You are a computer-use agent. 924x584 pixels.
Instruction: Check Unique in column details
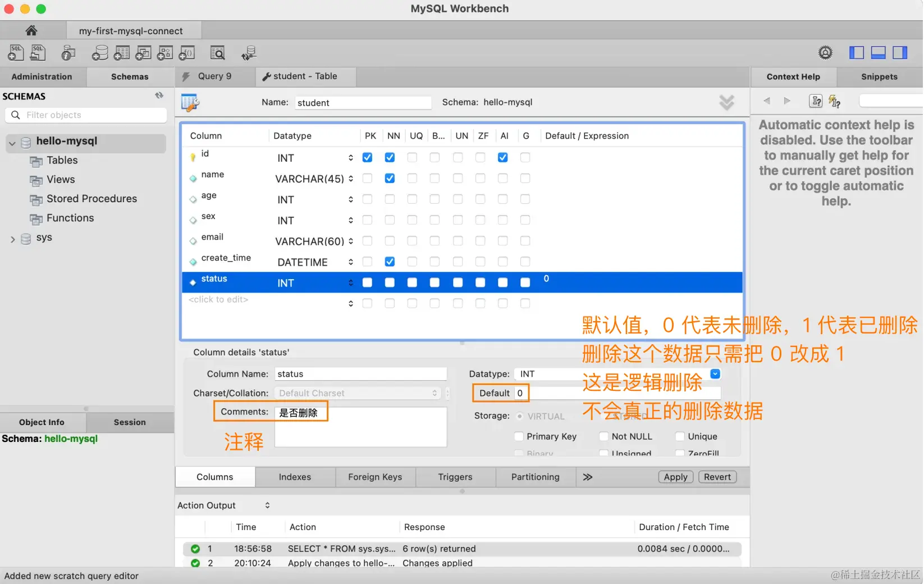tap(680, 436)
